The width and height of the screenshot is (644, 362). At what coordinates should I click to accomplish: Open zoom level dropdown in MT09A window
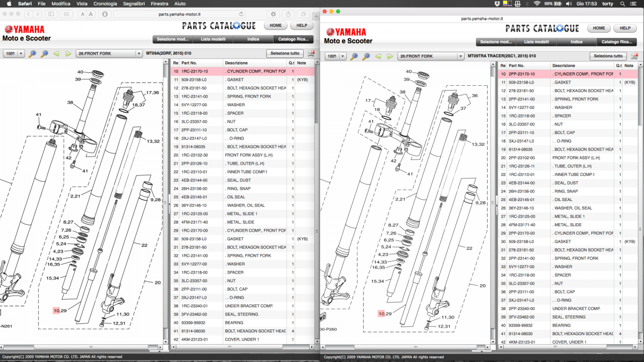[14, 54]
